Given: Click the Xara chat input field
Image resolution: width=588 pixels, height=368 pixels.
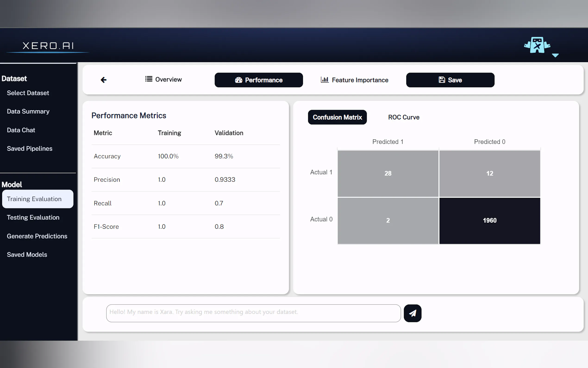Looking at the screenshot, I should pyautogui.click(x=253, y=313).
